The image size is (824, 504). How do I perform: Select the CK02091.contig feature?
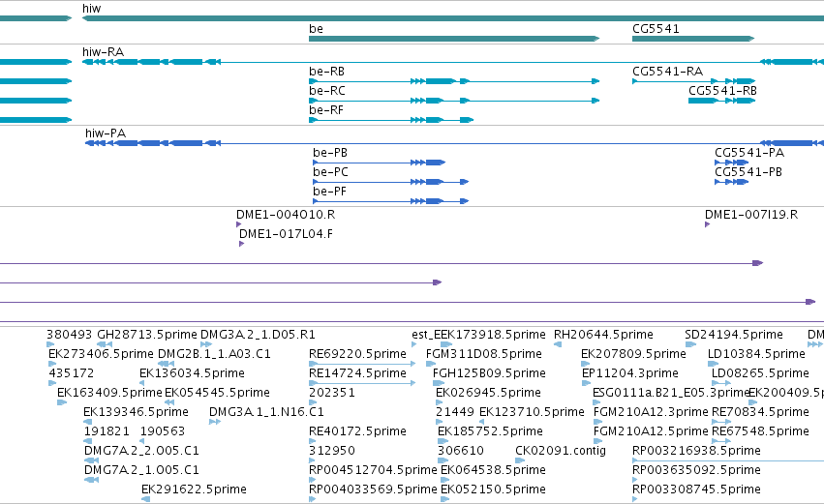520,460
